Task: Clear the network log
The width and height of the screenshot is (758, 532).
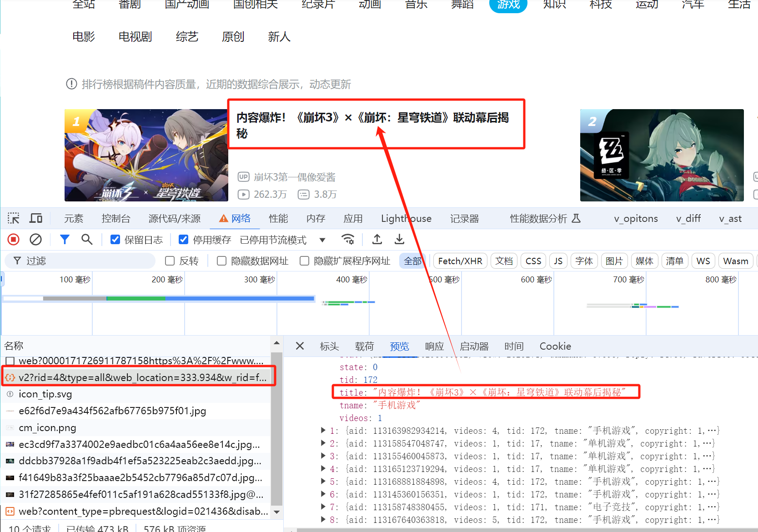Action: coord(35,240)
